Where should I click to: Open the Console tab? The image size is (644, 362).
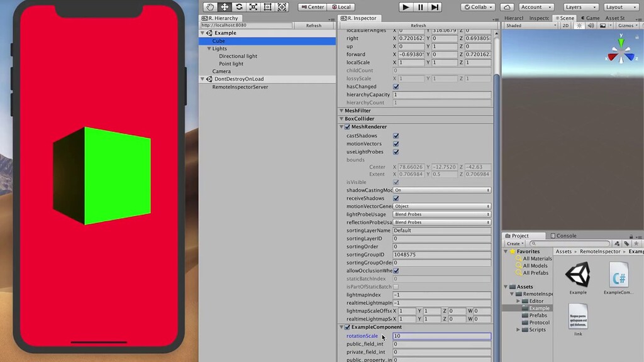pos(564,236)
